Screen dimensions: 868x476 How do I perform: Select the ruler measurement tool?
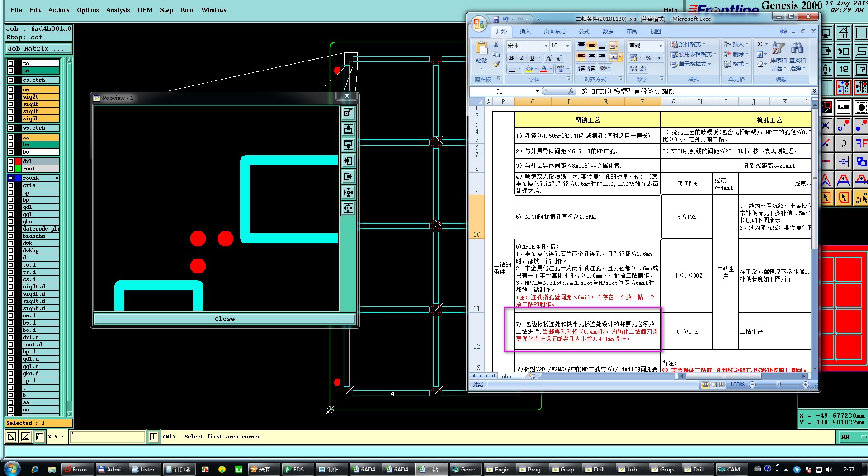coord(844,107)
